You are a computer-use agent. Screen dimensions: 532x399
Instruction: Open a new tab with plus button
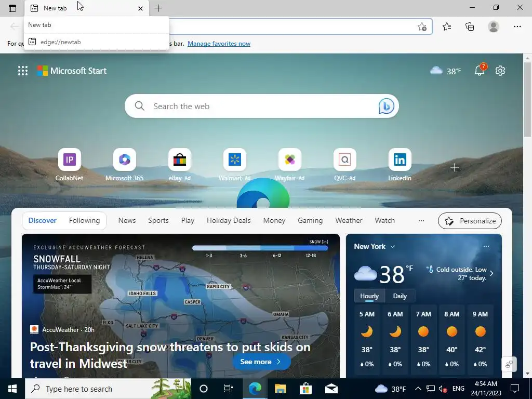click(x=158, y=8)
